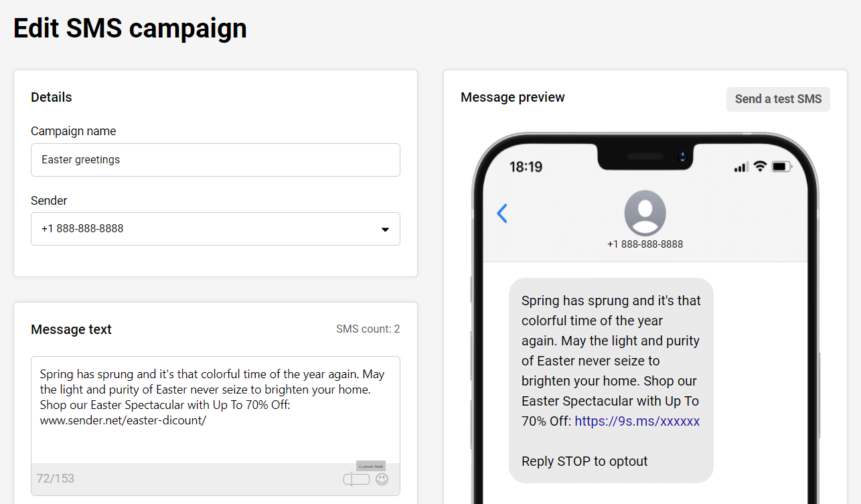Click inside the message text area

pos(216,410)
